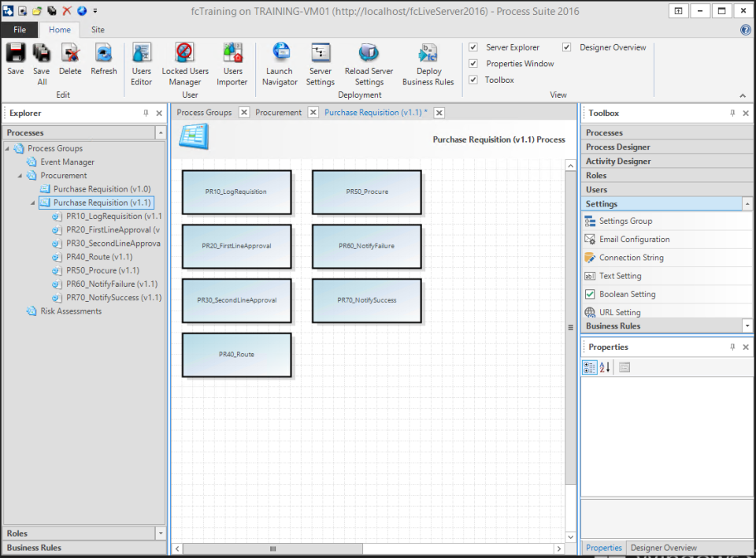Disable the Designer Overview checkbox

(566, 46)
